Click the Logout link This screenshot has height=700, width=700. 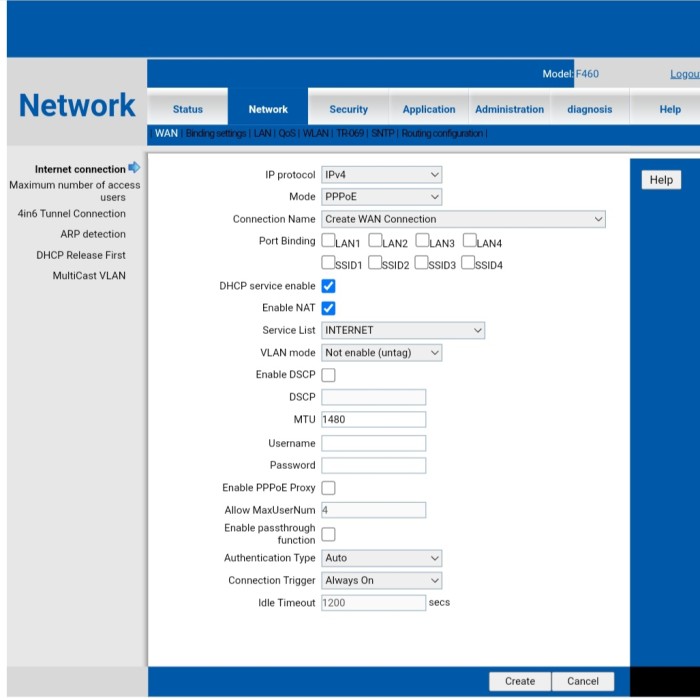[x=685, y=74]
